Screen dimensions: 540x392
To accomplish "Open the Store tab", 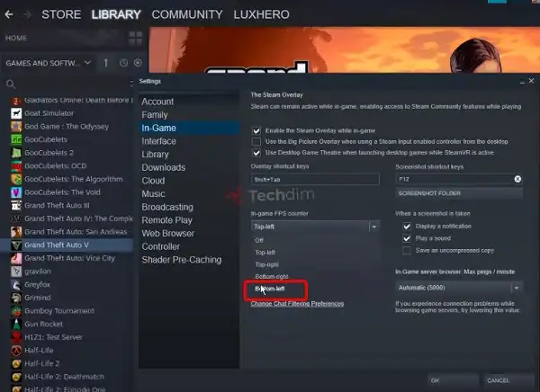I will [x=61, y=14].
